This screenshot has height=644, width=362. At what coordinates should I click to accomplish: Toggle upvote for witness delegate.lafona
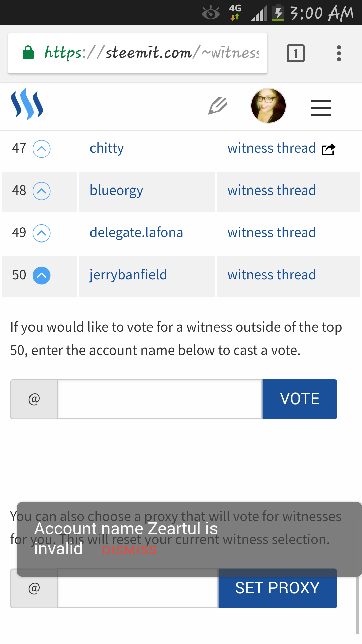(x=42, y=233)
